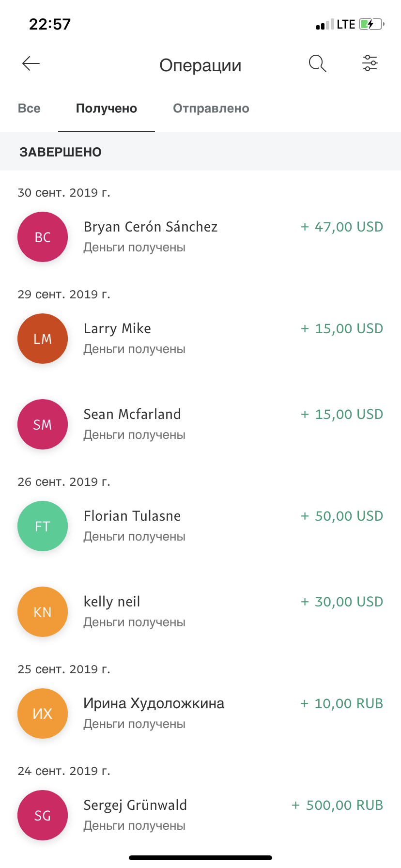Tap the SM avatar circle

[x=43, y=424]
